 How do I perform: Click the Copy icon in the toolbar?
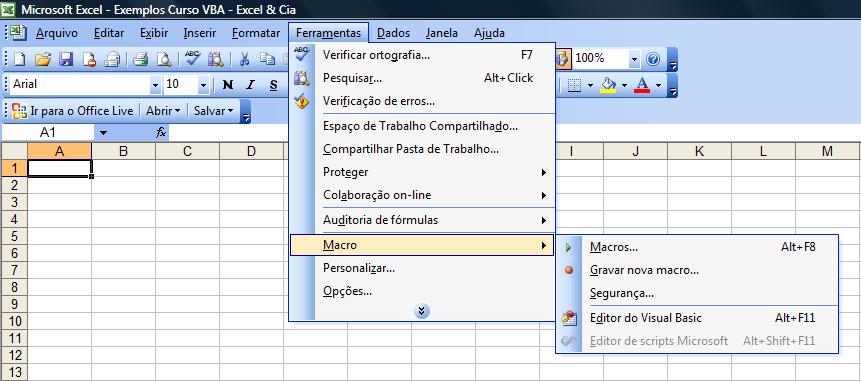tap(268, 59)
